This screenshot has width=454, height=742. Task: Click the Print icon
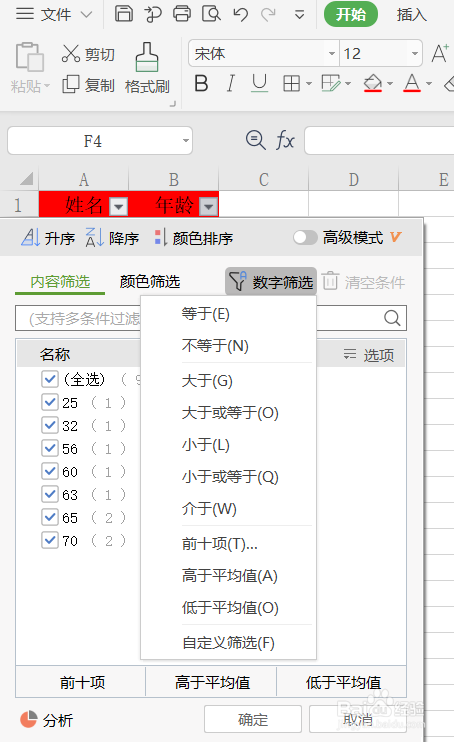pyautogui.click(x=182, y=14)
